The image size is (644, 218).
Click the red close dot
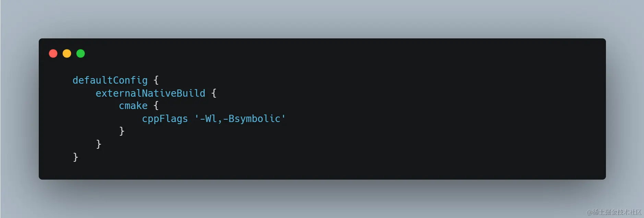coord(53,53)
